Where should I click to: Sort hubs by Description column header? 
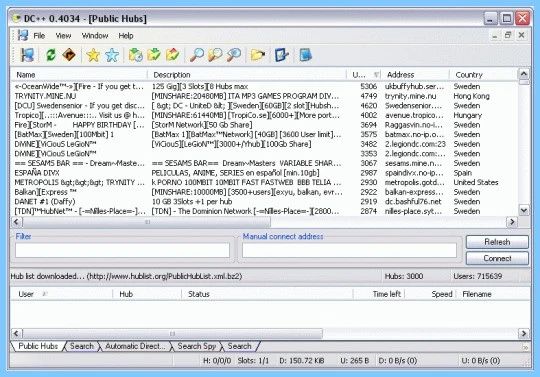point(247,75)
